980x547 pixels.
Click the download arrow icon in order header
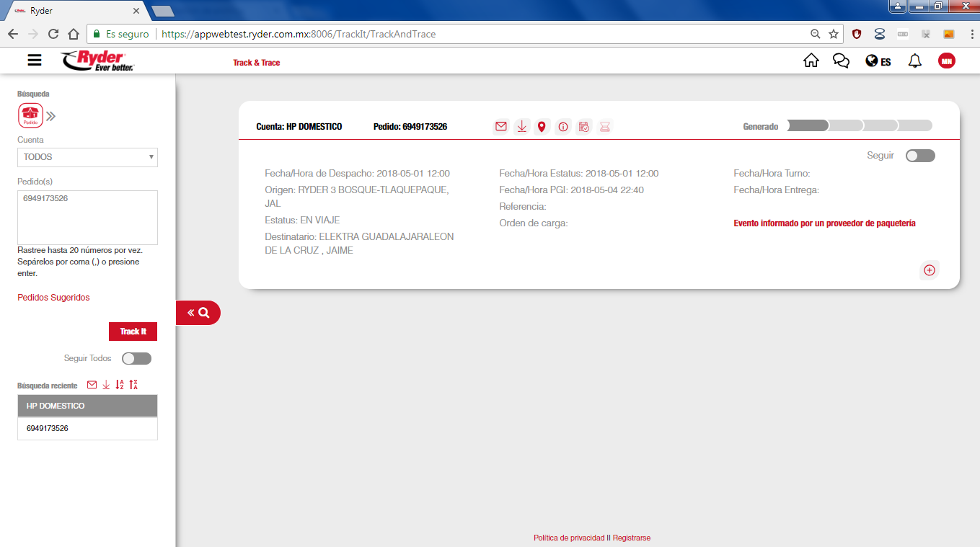521,127
